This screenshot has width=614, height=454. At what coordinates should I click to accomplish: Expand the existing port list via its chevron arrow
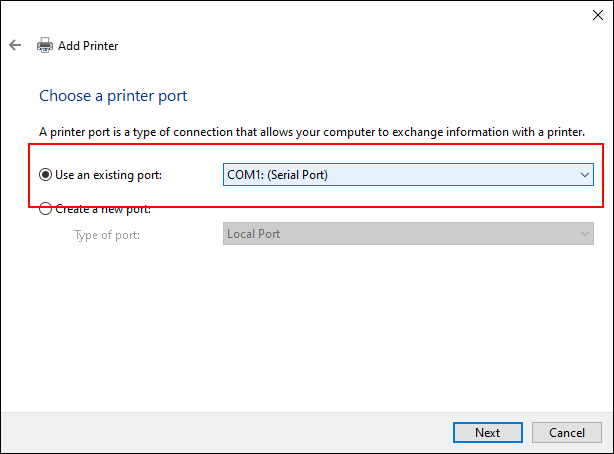tap(584, 175)
